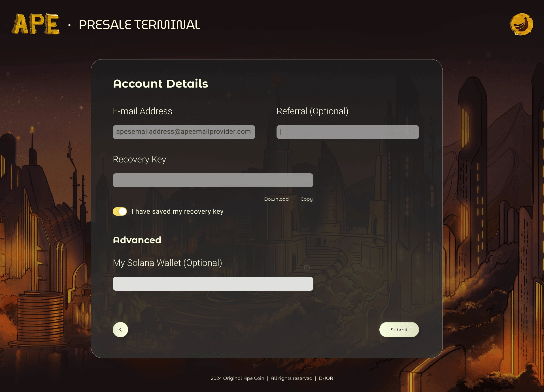The image size is (544, 392).
Task: Click the Account Details heading
Action: click(x=161, y=84)
